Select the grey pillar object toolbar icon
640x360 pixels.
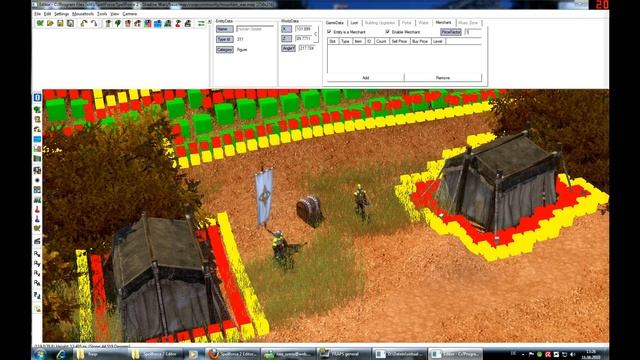tap(108, 24)
